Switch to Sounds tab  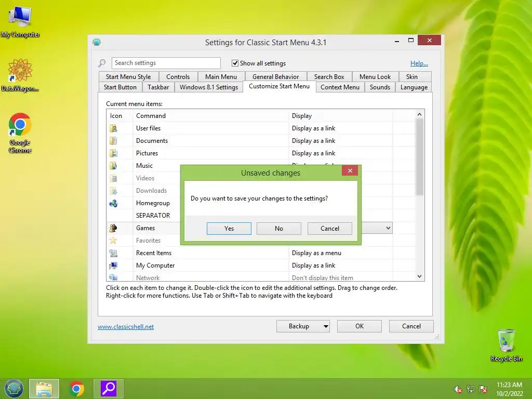pyautogui.click(x=380, y=87)
